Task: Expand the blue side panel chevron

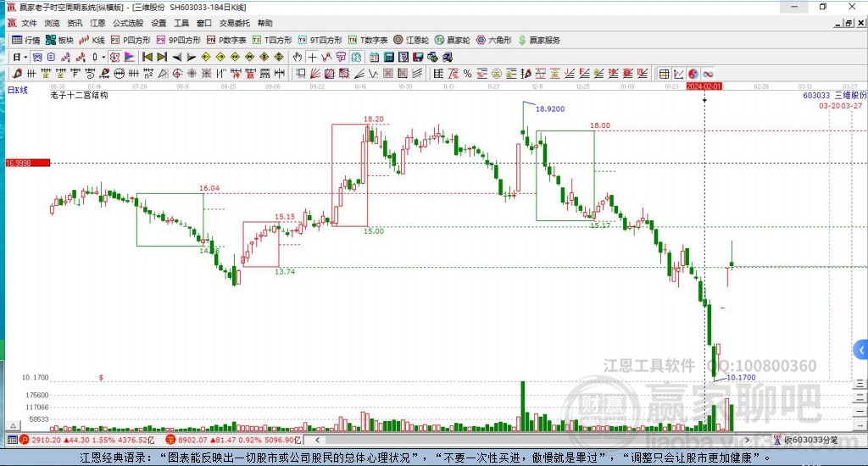Action: pyautogui.click(x=861, y=350)
